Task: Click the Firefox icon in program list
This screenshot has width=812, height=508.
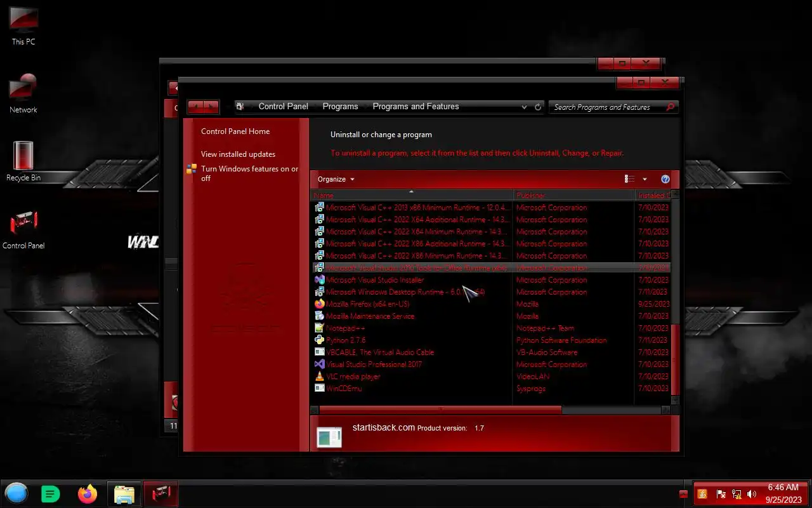Action: tap(320, 304)
